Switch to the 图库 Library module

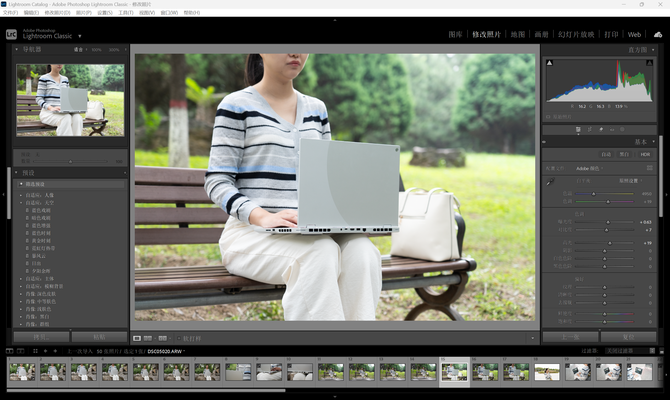pos(456,34)
